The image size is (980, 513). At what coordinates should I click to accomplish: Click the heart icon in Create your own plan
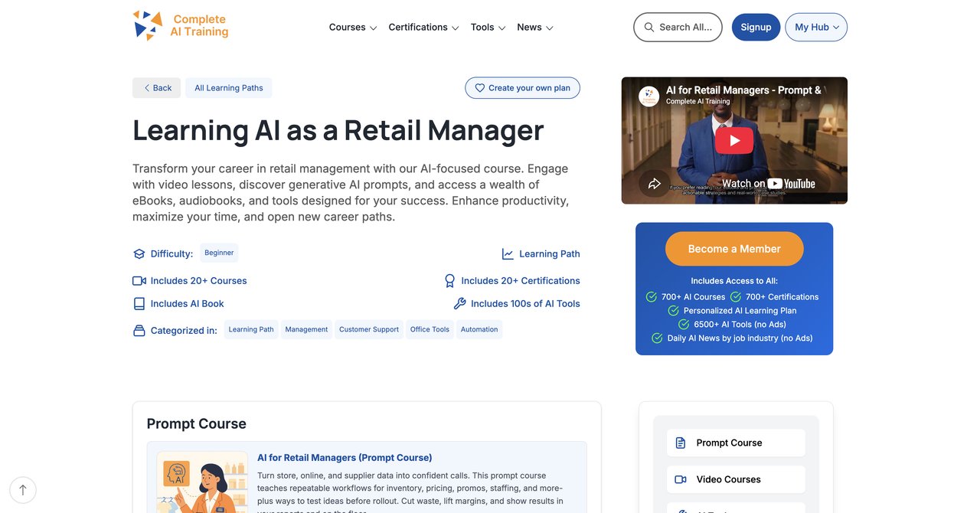coord(480,88)
